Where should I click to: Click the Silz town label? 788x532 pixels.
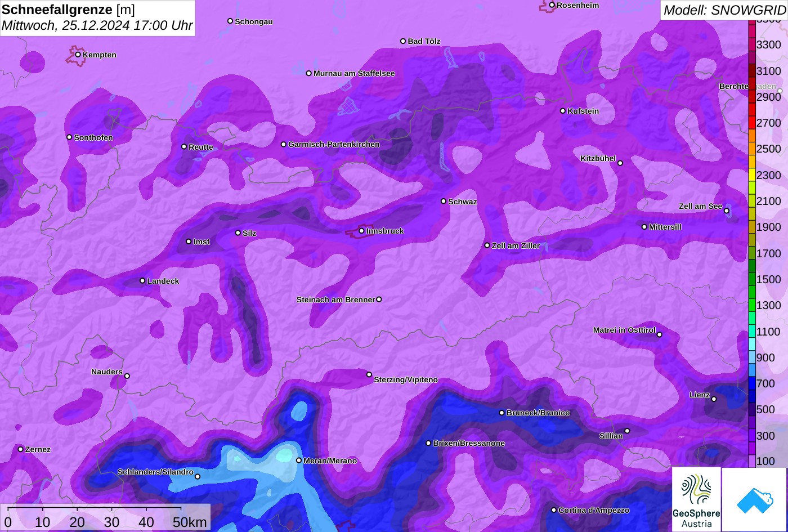click(249, 234)
